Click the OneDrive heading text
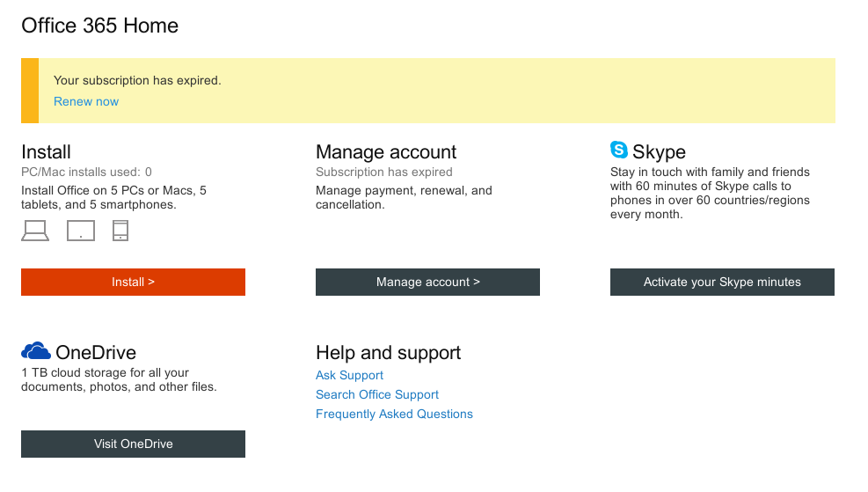The image size is (868, 492). click(96, 352)
